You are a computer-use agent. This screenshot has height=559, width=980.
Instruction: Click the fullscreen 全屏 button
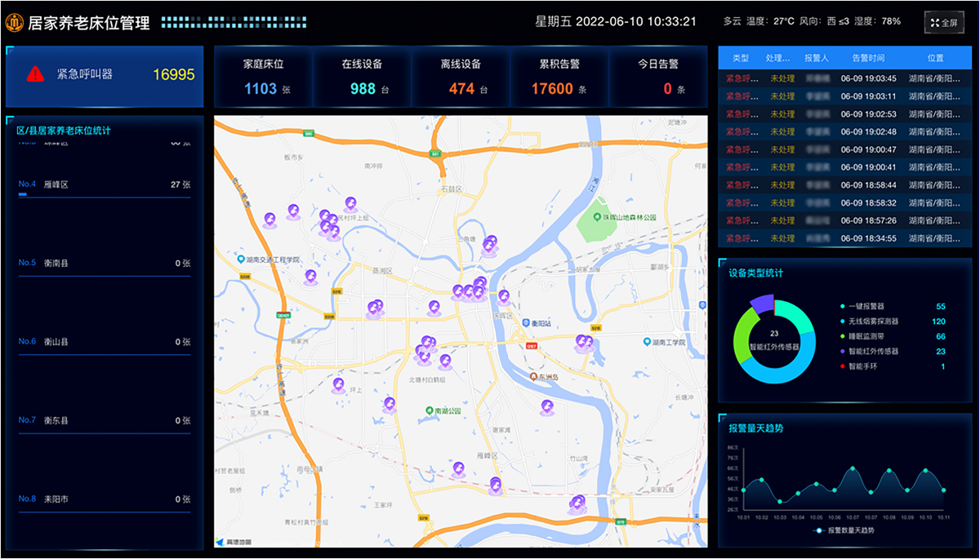coord(943,23)
